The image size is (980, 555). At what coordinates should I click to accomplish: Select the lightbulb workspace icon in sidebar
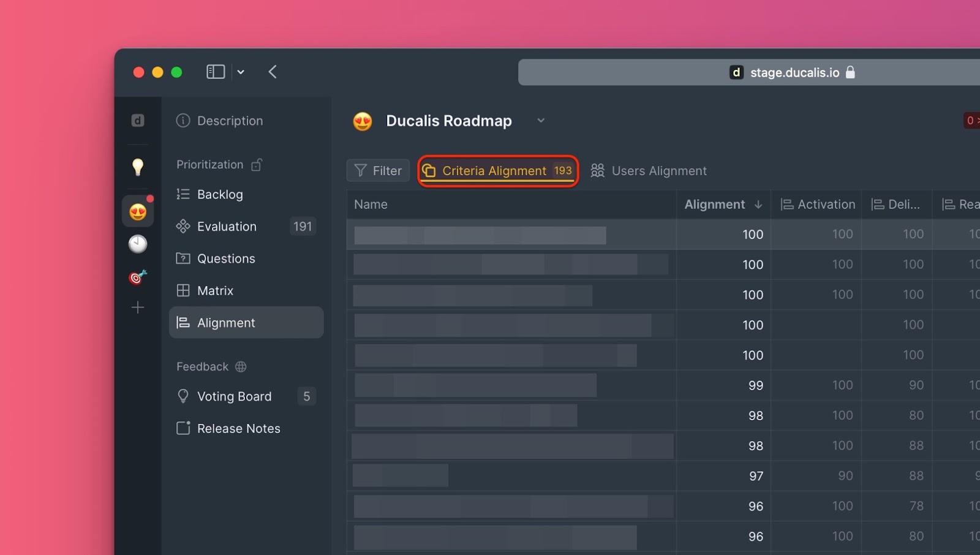pos(138,166)
